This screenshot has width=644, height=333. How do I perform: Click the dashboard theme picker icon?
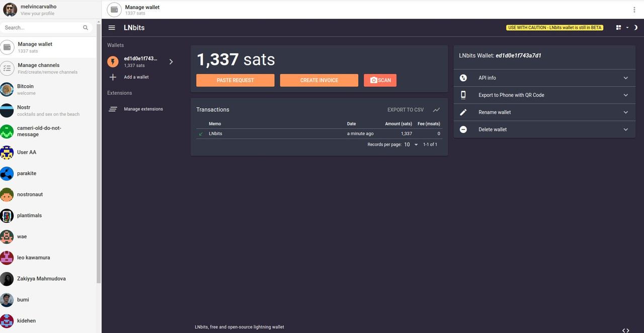click(618, 28)
